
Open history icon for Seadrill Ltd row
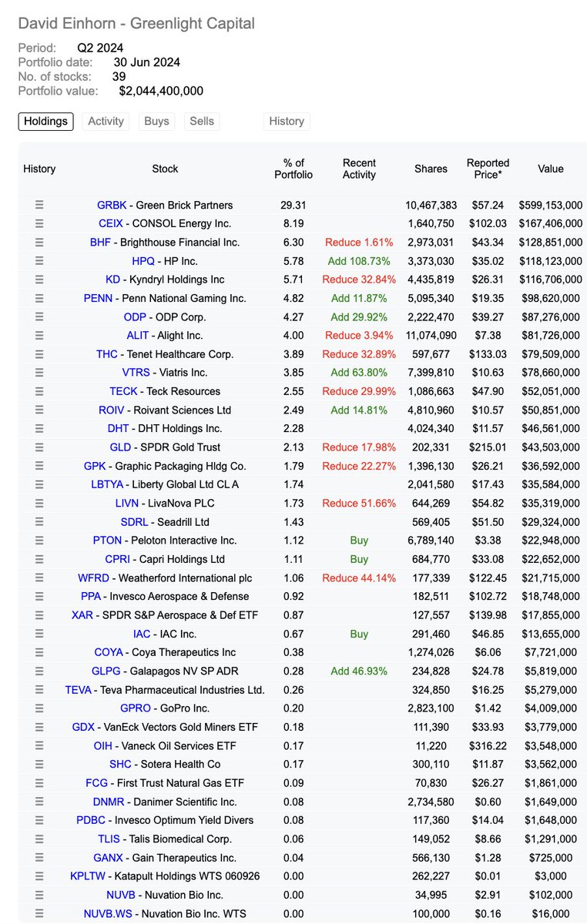point(39,522)
